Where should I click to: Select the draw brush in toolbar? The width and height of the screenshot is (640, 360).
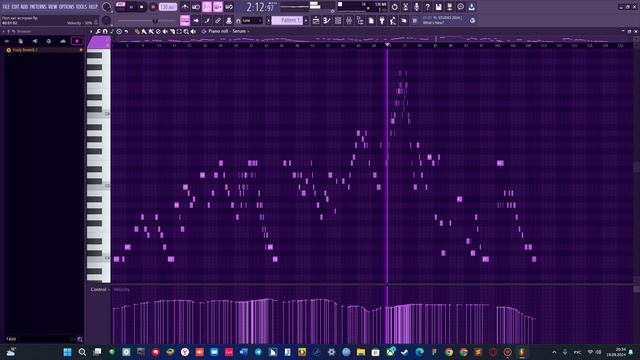[x=207, y=20]
